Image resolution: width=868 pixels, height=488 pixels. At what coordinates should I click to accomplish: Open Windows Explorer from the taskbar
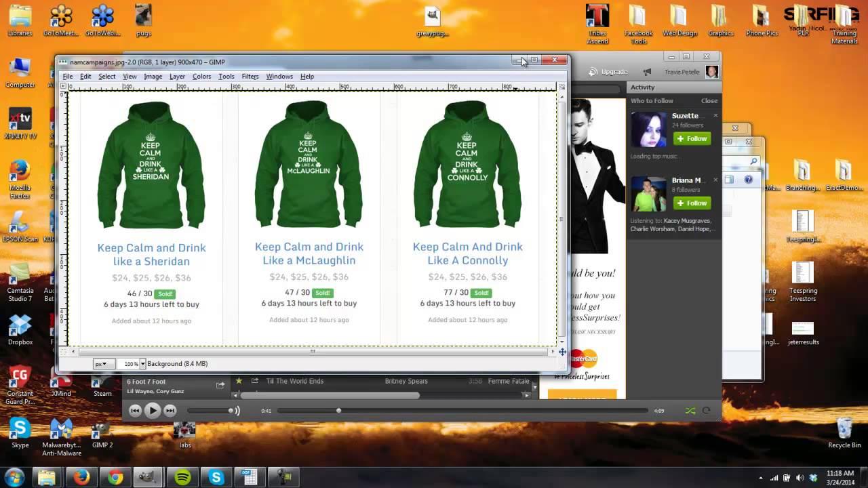point(47,477)
